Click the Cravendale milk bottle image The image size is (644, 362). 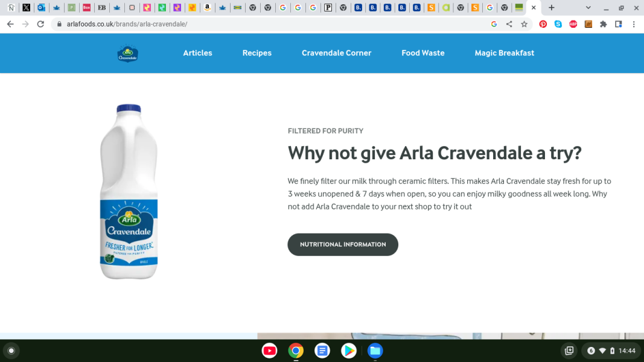[x=129, y=192]
